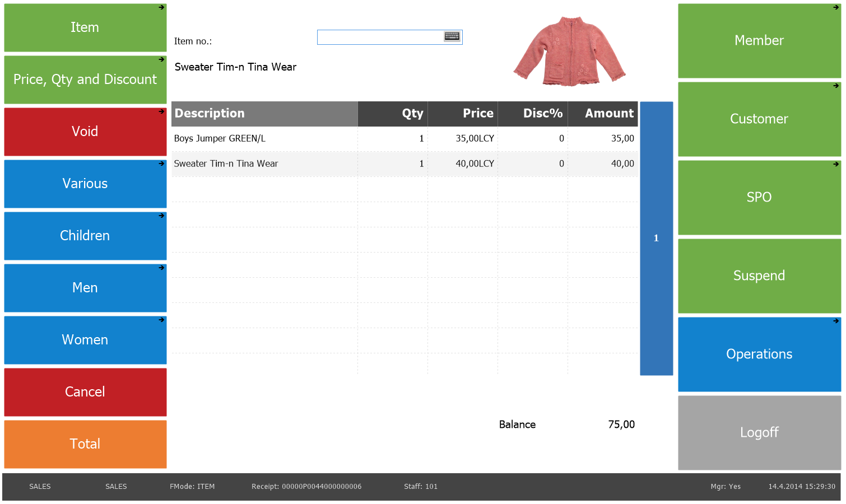Log off the POS terminal
The image size is (846, 504).
point(759,433)
